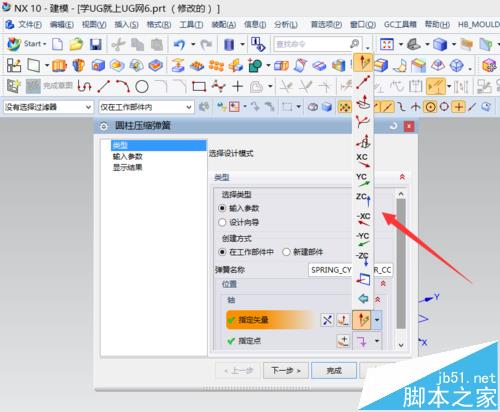The width and height of the screenshot is (500, 412).
Task: Click the dialog scrollbar down arrow
Action: 401,345
